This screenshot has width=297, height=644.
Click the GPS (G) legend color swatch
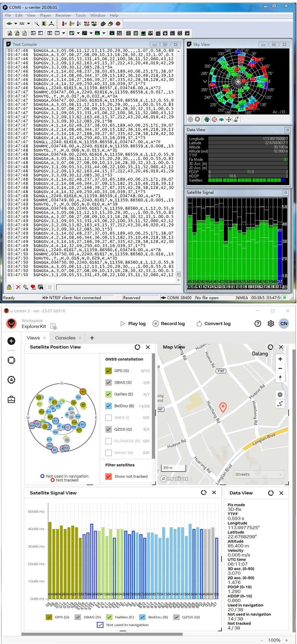(49, 617)
